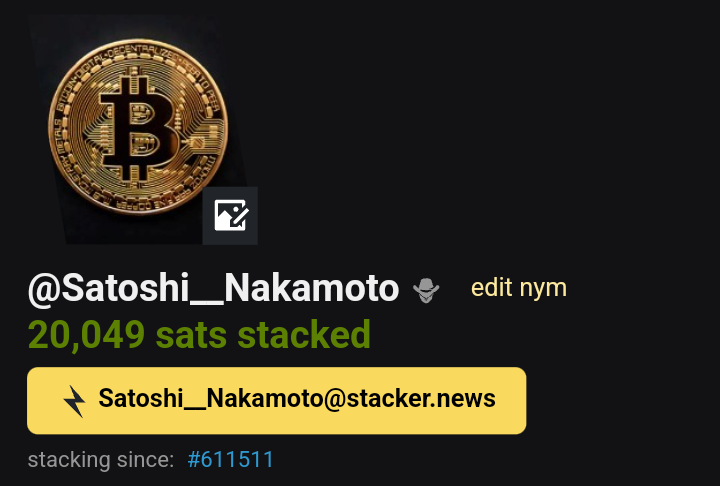Open the stacking since block number

pyautogui.click(x=231, y=459)
